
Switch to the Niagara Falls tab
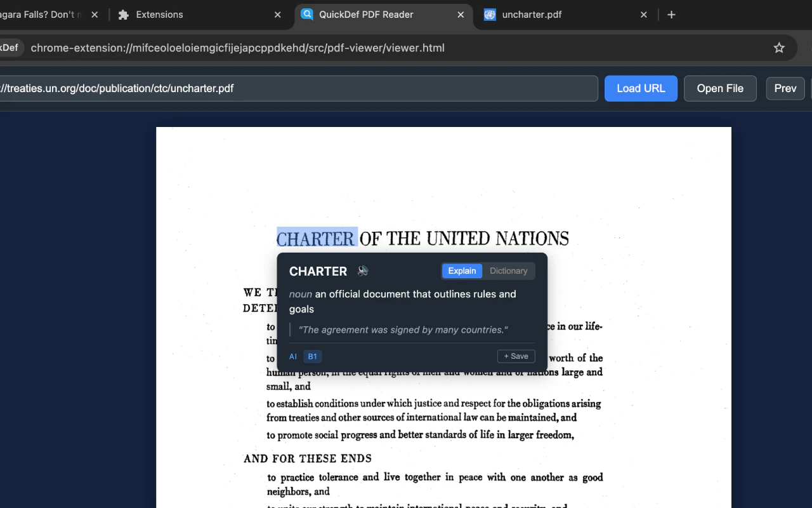(x=51, y=15)
